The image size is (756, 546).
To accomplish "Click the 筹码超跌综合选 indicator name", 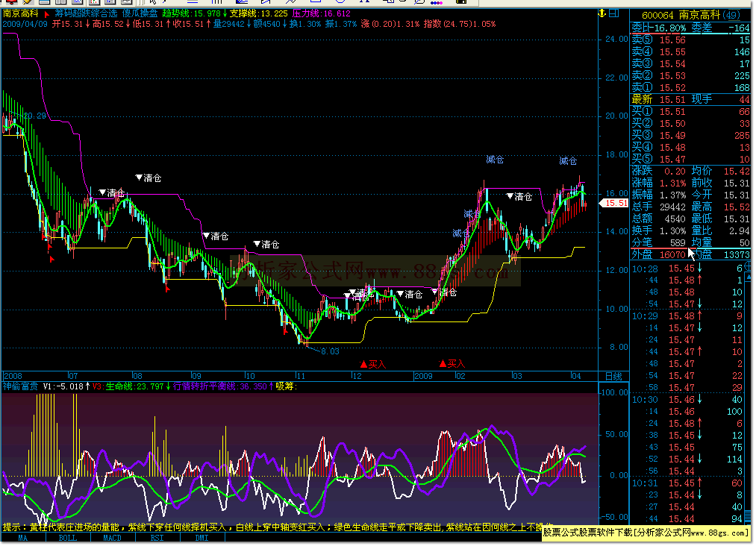I will click(x=86, y=13).
